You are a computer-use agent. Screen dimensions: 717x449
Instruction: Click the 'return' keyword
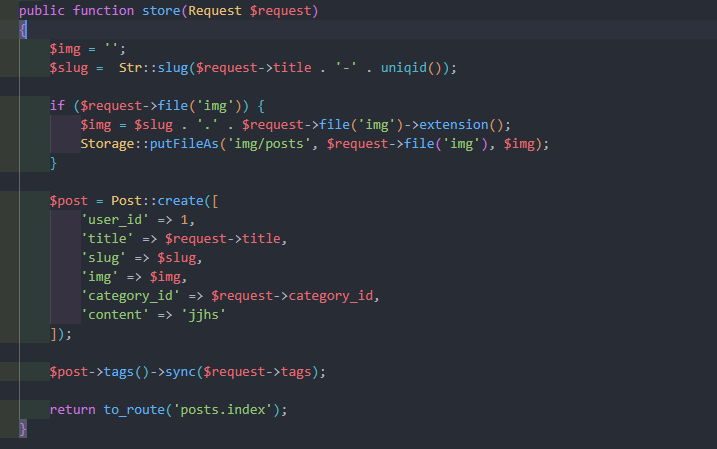point(72,410)
